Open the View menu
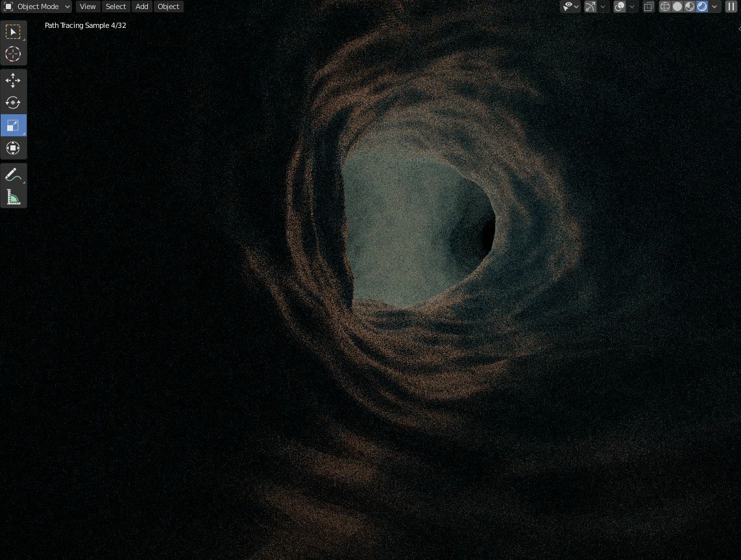This screenshot has height=560, width=741. (87, 6)
